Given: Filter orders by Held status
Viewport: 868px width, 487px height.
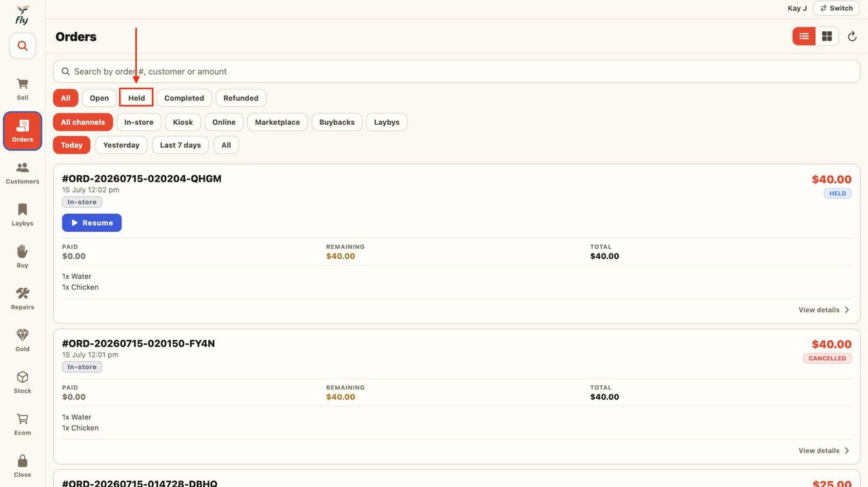Looking at the screenshot, I should pos(136,98).
